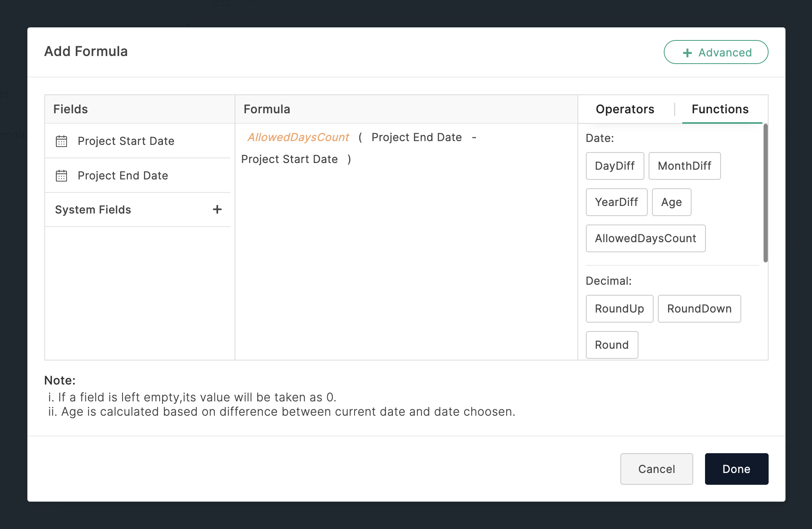Click the opening parenthesis in the formula
Screen dimensions: 812x529
pyautogui.click(x=361, y=137)
